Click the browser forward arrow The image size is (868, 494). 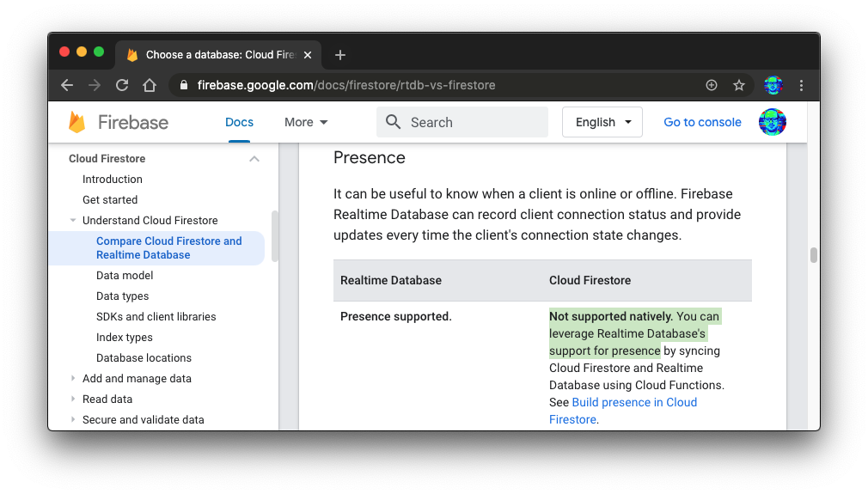pyautogui.click(x=95, y=85)
